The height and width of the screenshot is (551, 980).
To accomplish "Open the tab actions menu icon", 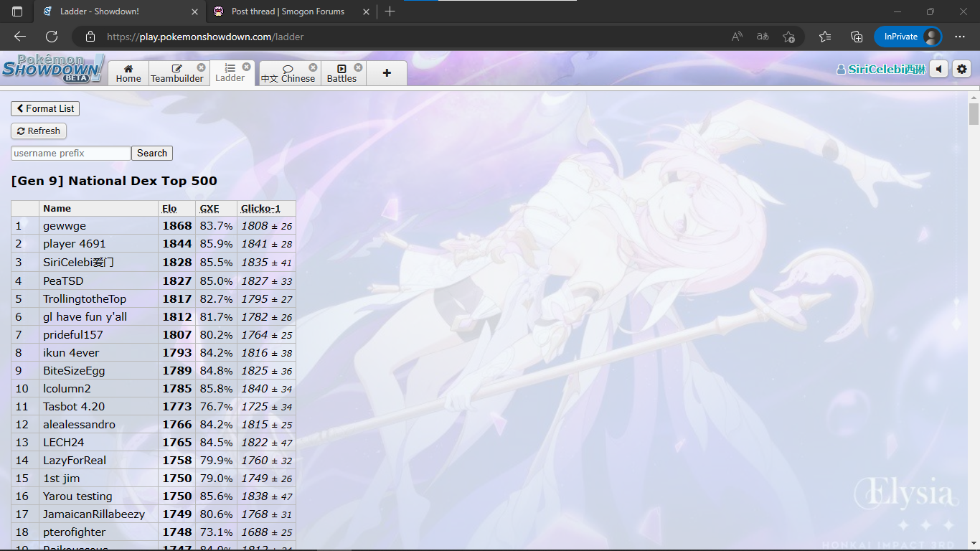I will [17, 11].
